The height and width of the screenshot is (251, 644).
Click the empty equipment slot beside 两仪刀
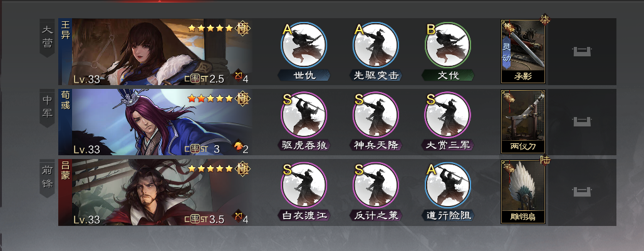pyautogui.click(x=583, y=122)
